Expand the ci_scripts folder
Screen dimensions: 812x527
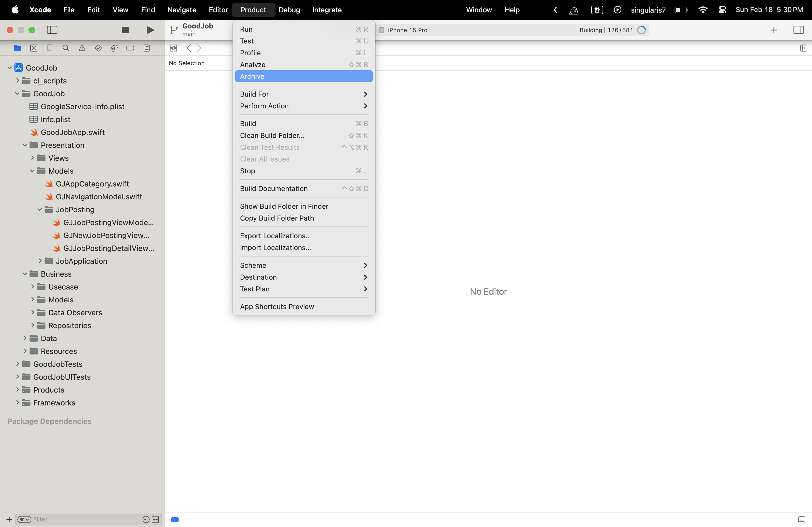point(17,81)
